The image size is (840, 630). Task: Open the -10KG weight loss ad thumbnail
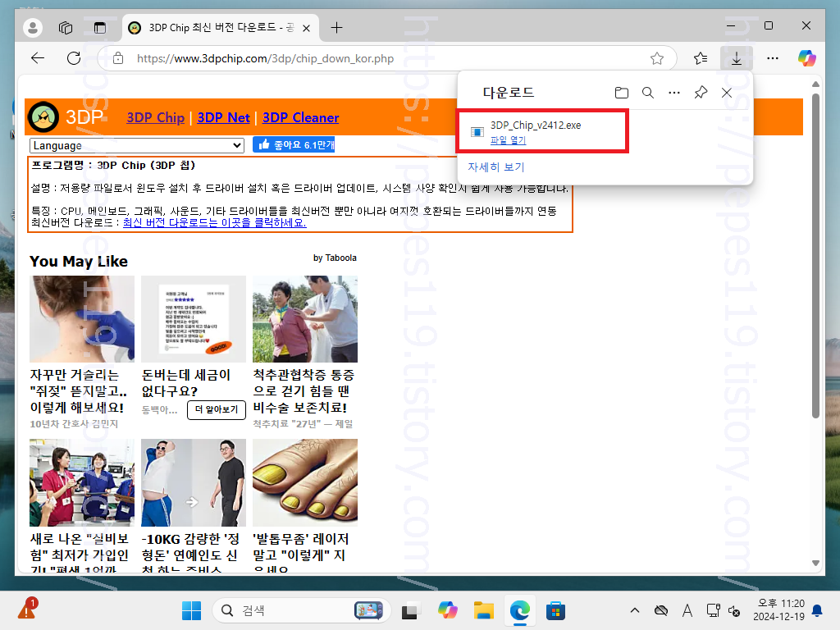tap(194, 482)
